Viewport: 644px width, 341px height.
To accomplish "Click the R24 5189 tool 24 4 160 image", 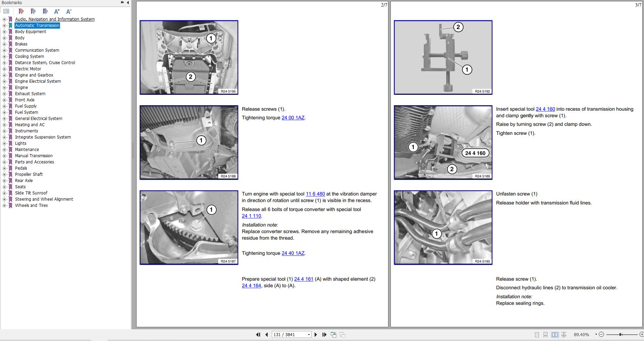I will (443, 142).
